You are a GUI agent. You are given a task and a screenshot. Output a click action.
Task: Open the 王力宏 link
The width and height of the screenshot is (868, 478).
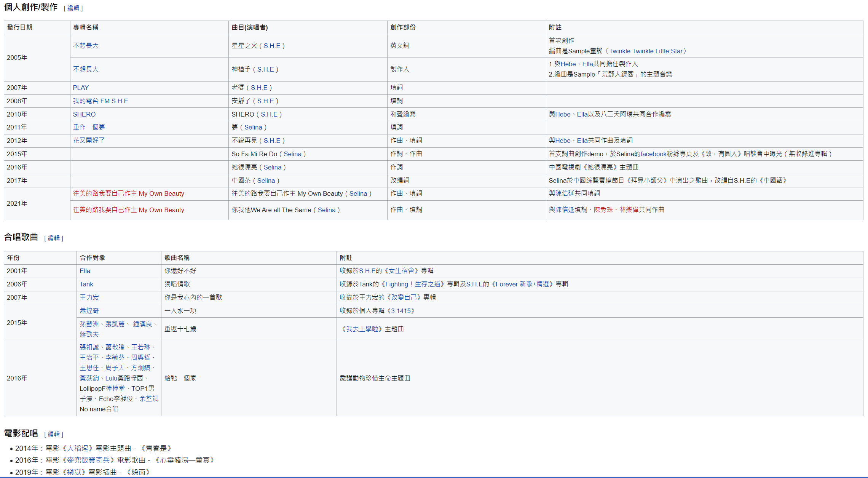89,297
